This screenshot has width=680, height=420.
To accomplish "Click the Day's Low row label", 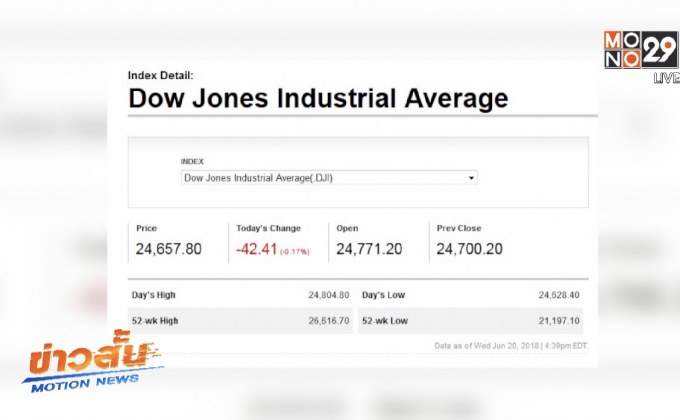I will [383, 295].
